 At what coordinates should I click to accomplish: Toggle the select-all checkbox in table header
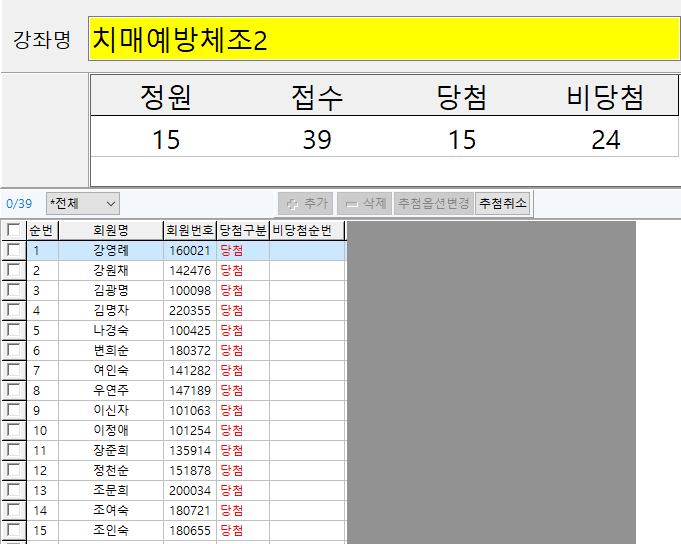[x=13, y=230]
